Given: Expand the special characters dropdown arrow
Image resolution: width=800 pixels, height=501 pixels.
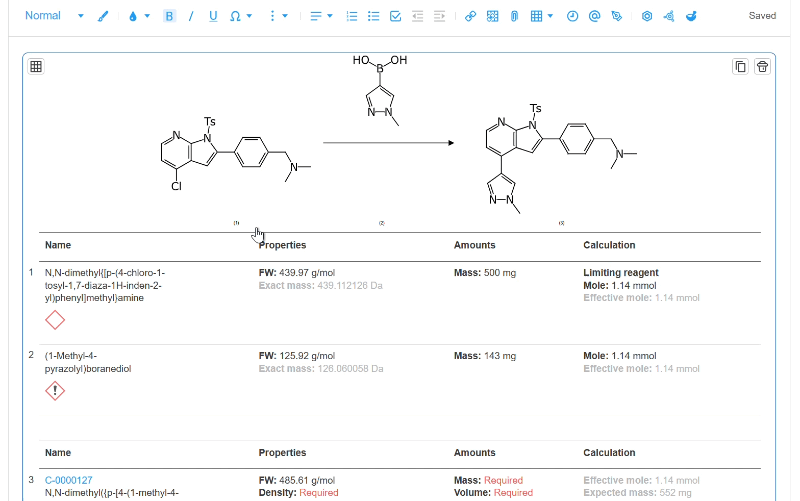Looking at the screenshot, I should pyautogui.click(x=249, y=16).
